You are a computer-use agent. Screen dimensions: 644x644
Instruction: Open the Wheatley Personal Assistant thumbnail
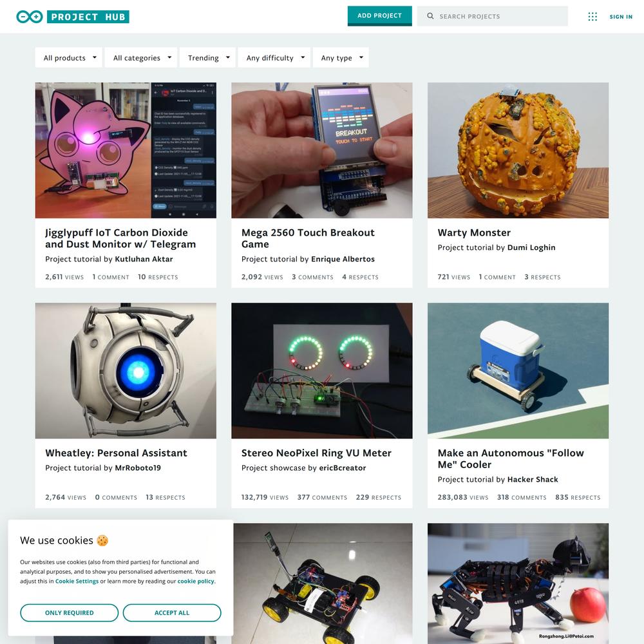[x=126, y=370]
